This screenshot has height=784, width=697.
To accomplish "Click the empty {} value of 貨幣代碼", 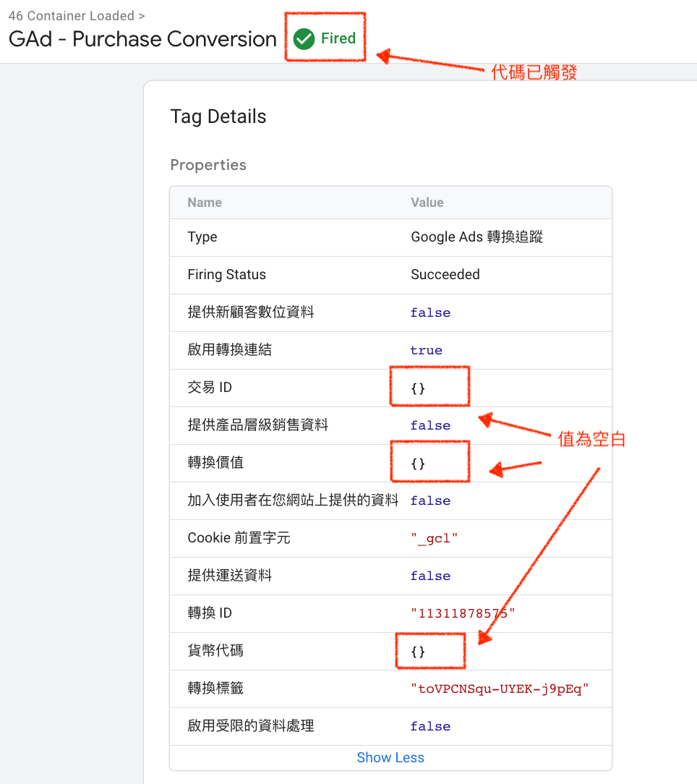I will coord(418,652).
